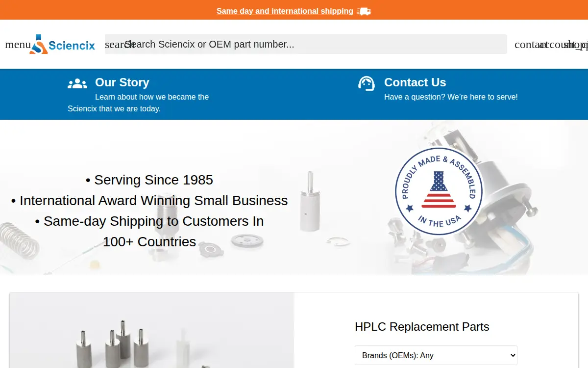Open the shopping cart icon in the header
The height and width of the screenshot is (368, 588).
click(576, 44)
